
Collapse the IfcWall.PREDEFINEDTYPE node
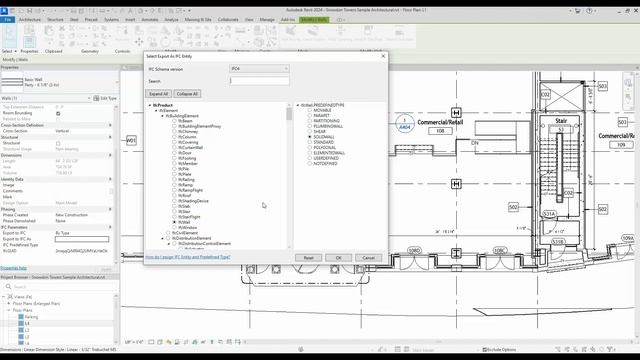click(298, 105)
